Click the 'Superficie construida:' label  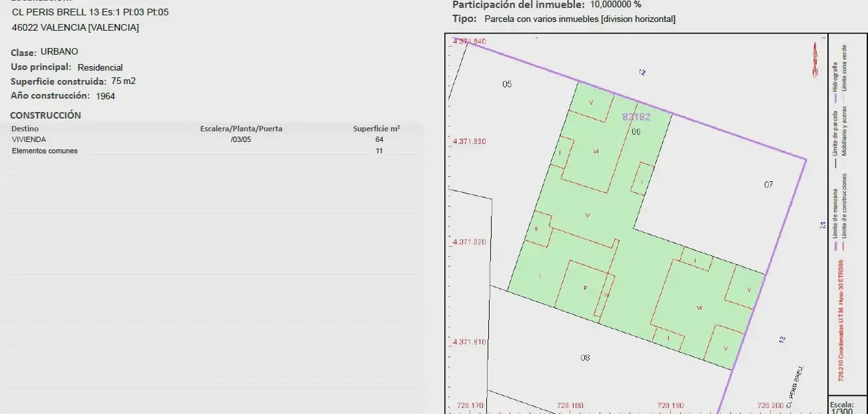point(59,81)
